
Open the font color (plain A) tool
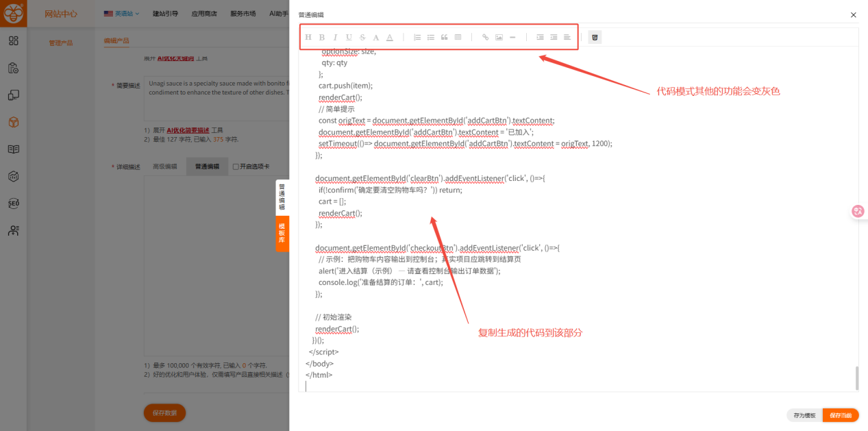tap(376, 37)
